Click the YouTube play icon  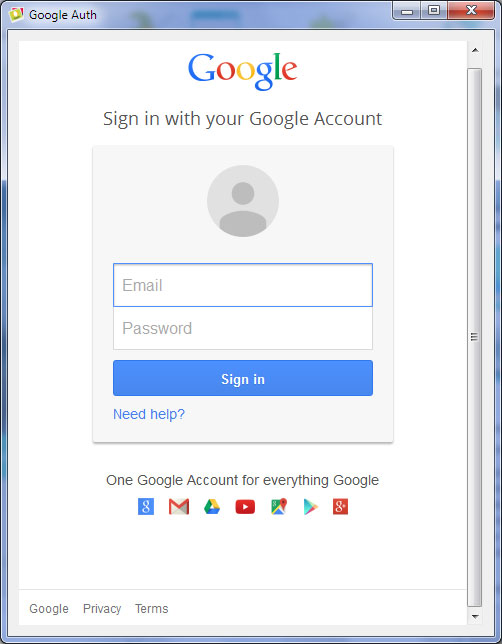click(245, 507)
